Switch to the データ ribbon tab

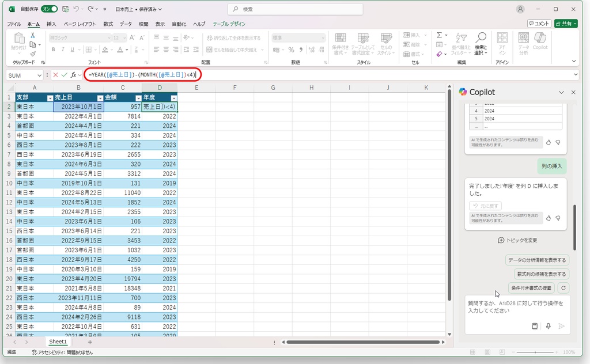tap(126, 24)
